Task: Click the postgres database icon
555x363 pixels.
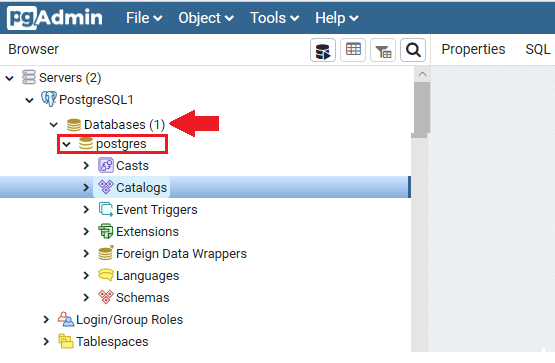Action: (86, 144)
